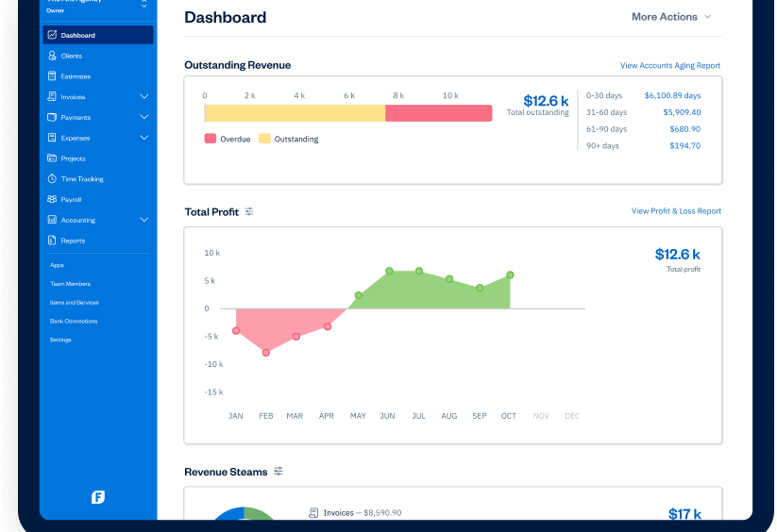Click the Time Tracking clock icon
This screenshot has width=777, height=532.
pos(52,178)
